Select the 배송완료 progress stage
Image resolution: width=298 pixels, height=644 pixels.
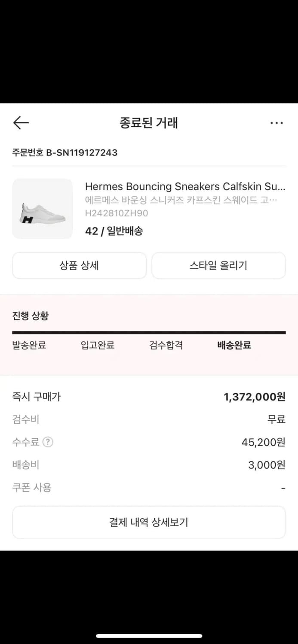coord(233,345)
